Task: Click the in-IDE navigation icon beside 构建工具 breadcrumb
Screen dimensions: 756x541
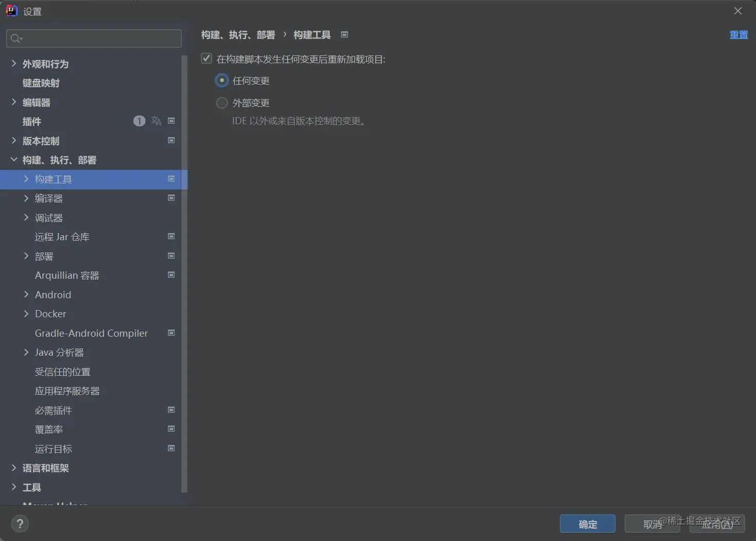Action: click(x=344, y=34)
